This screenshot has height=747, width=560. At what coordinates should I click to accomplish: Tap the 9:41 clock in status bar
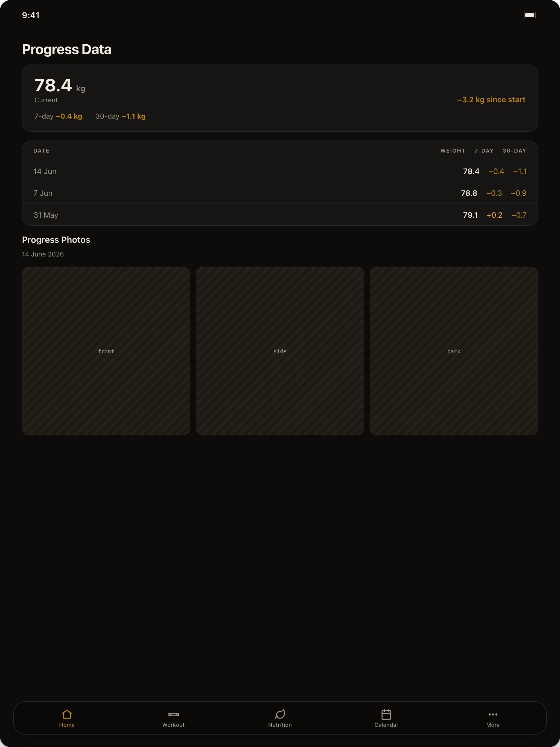click(31, 15)
